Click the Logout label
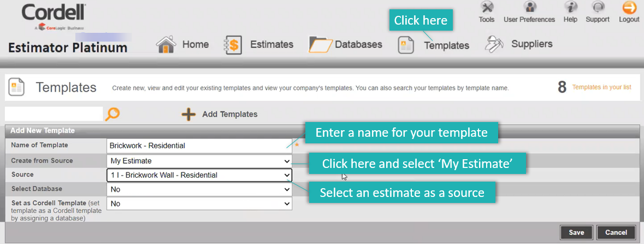This screenshot has height=244, width=644. pyautogui.click(x=629, y=19)
